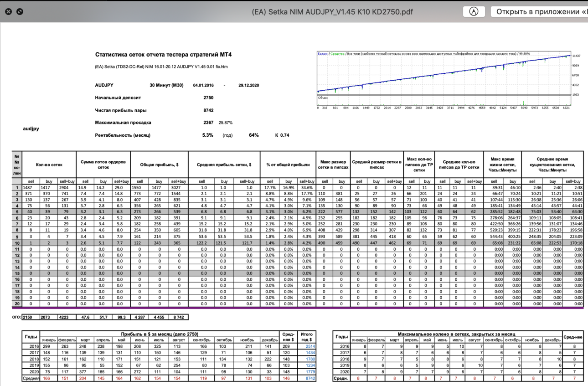Image resolution: width=588 pixels, height=386 pixels.
Task: Click cell '122.2' in row 10
Action: (x=202, y=244)
